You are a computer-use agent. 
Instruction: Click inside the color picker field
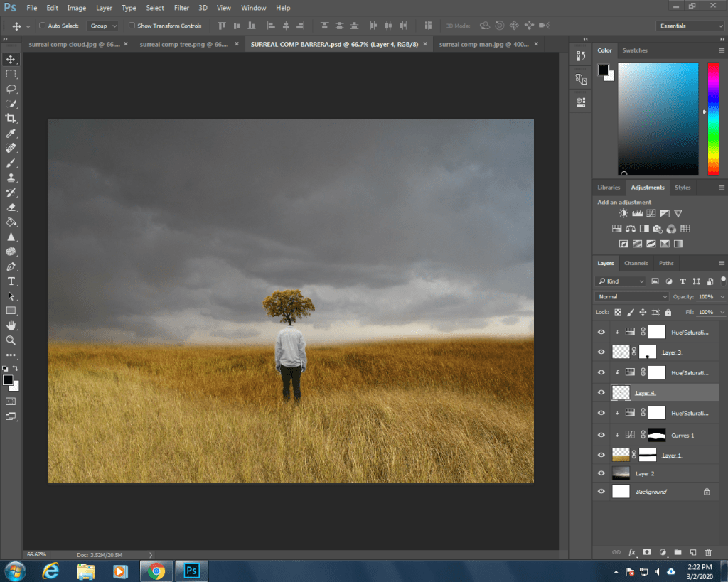pos(658,117)
